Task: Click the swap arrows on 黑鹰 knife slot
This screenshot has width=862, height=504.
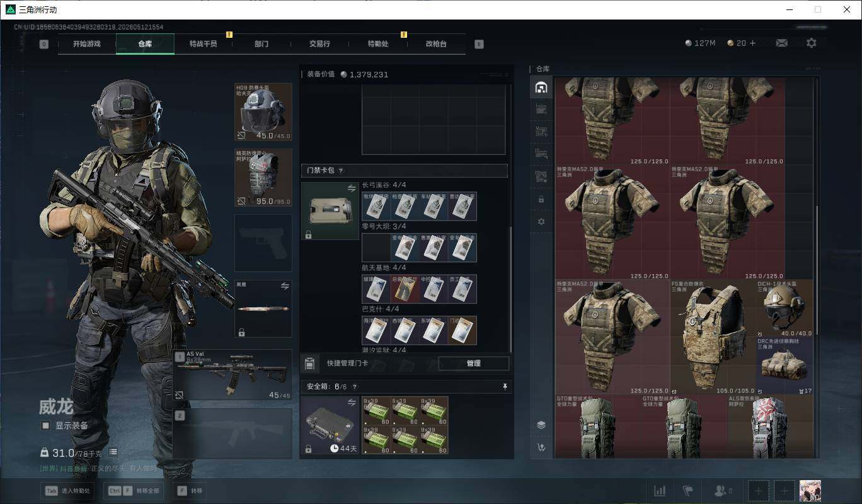Action: click(285, 286)
